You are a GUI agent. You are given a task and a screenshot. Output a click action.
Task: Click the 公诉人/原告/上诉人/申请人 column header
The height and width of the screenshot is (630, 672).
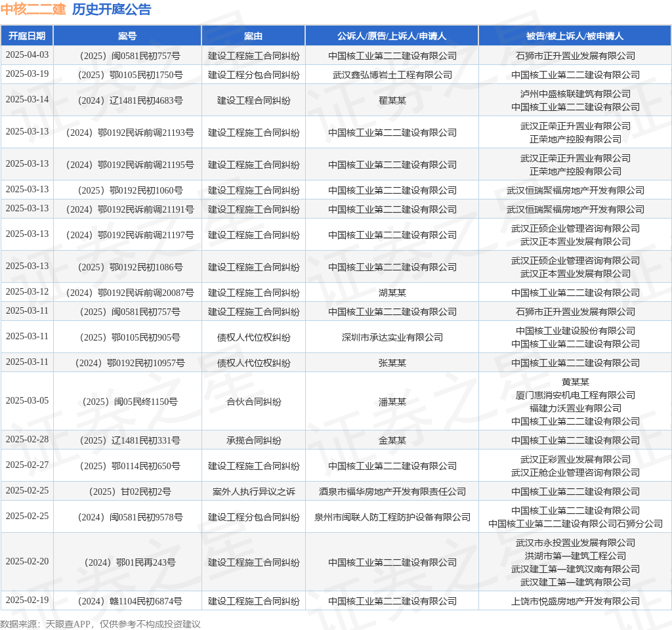click(392, 36)
